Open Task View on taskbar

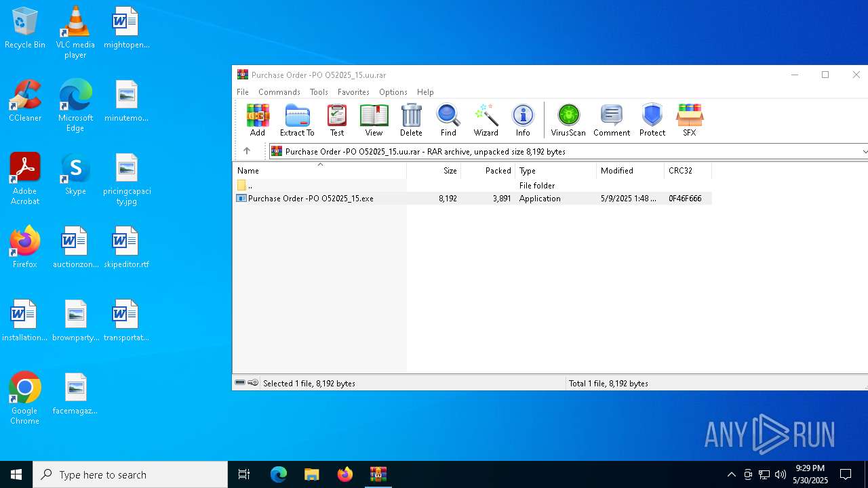point(244,474)
